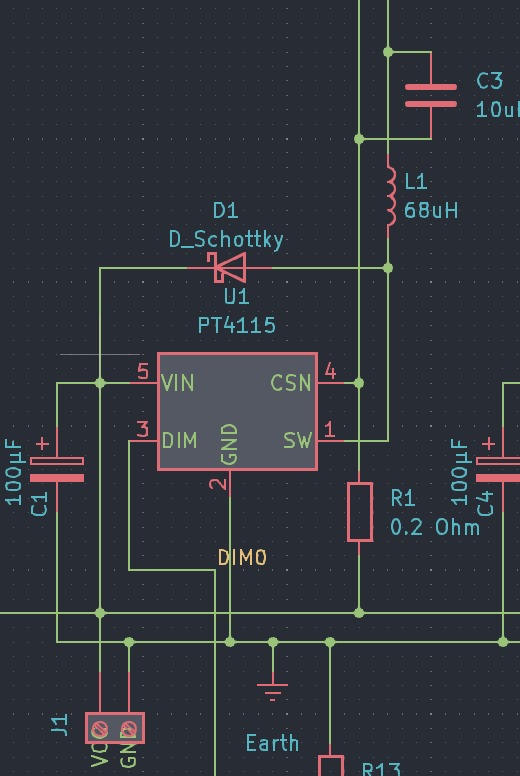This screenshot has height=776, width=520.
Task: Click the CSN pin label
Action: click(291, 383)
